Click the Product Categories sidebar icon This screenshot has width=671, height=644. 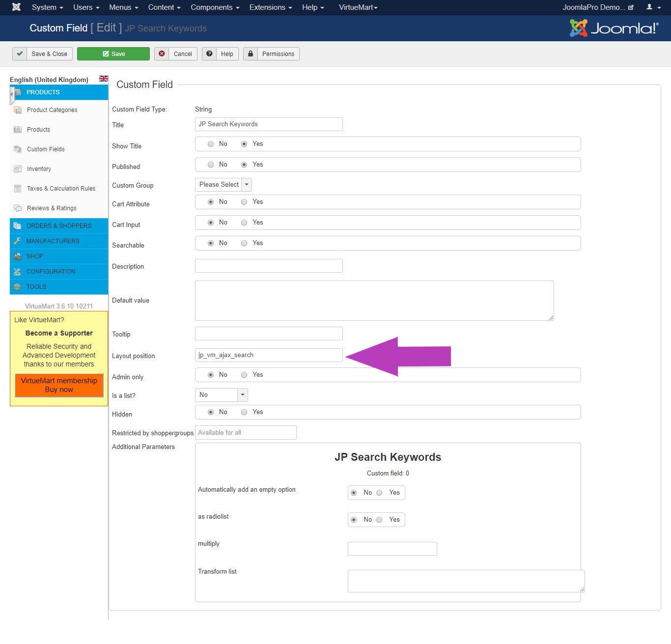pyautogui.click(x=18, y=110)
